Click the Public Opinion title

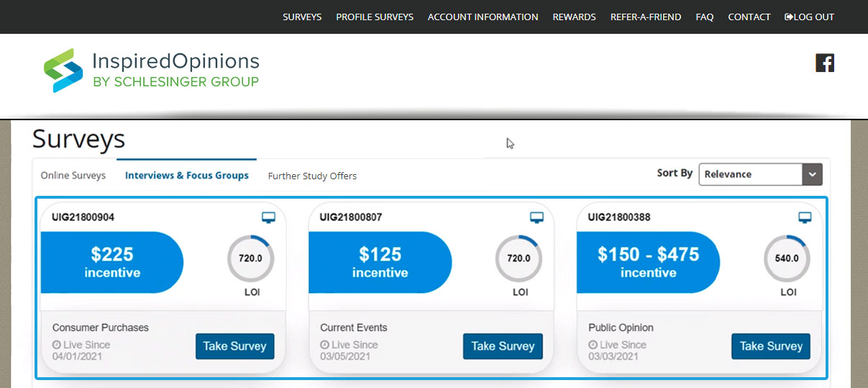click(621, 328)
